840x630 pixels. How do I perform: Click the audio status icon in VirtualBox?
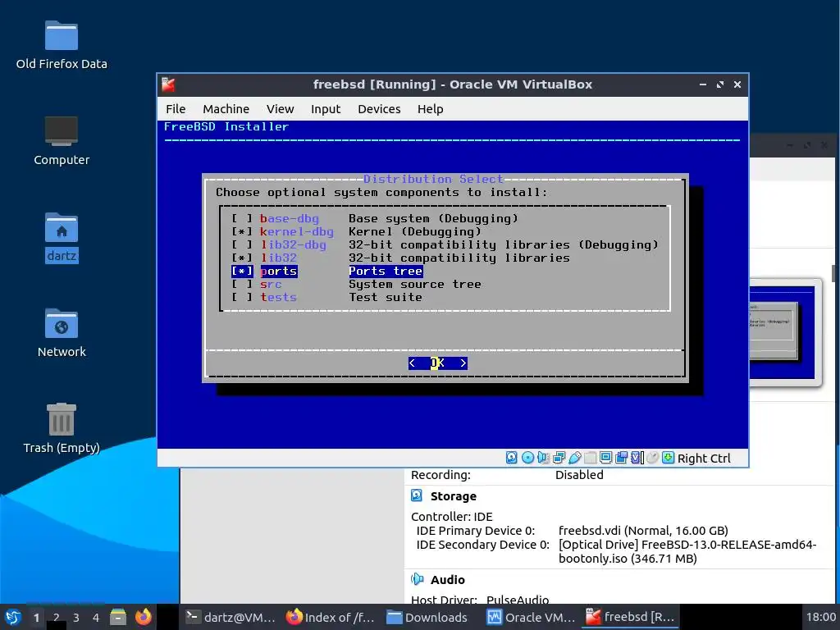(x=543, y=458)
